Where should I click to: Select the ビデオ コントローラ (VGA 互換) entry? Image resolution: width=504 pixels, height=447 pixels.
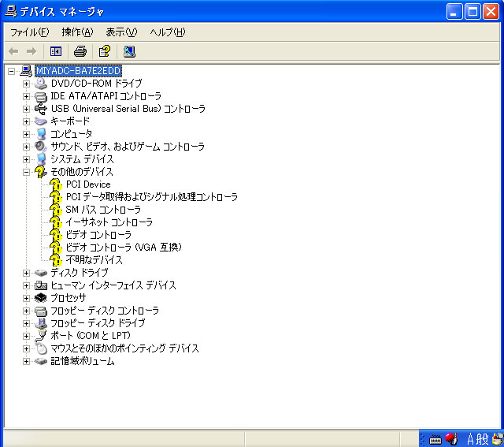[x=124, y=248]
